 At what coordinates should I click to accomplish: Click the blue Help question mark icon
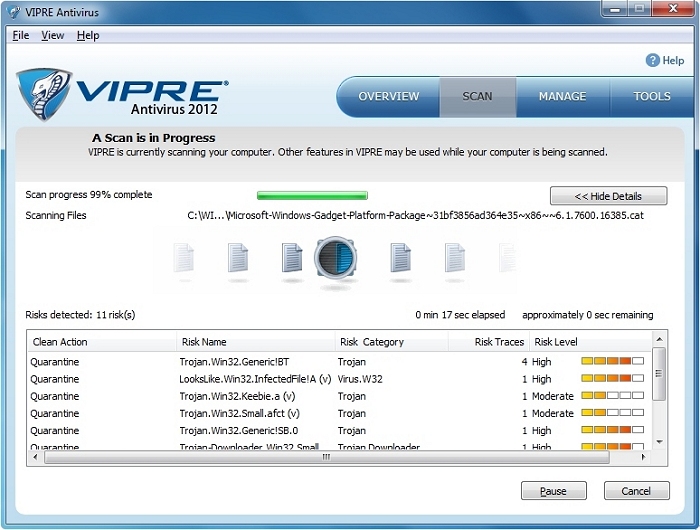652,60
